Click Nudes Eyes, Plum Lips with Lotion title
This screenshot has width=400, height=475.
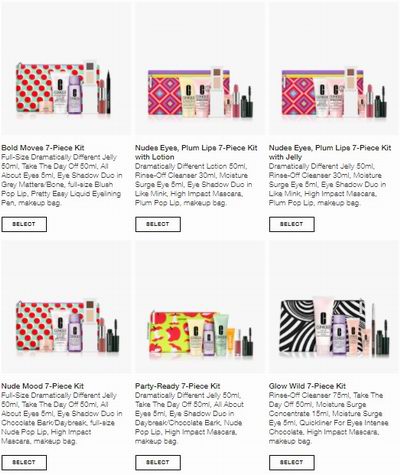(196, 152)
